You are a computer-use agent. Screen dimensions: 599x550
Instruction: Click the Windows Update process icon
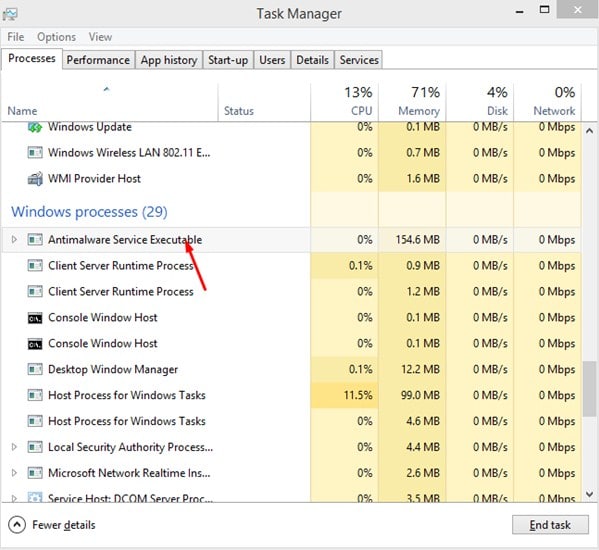tap(35, 127)
